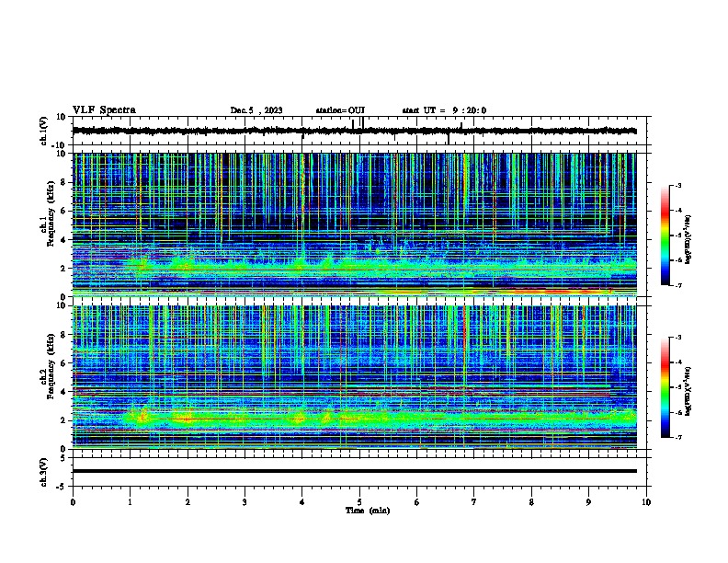Click the "6" time axis tick label

[417, 502]
